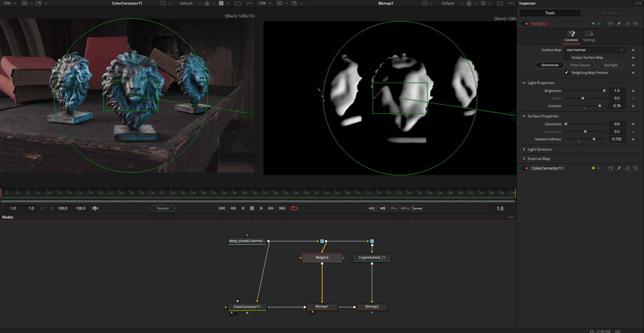This screenshot has height=333, width=644.
Task: Select the Spotlight light type
Action: pyautogui.click(x=610, y=65)
